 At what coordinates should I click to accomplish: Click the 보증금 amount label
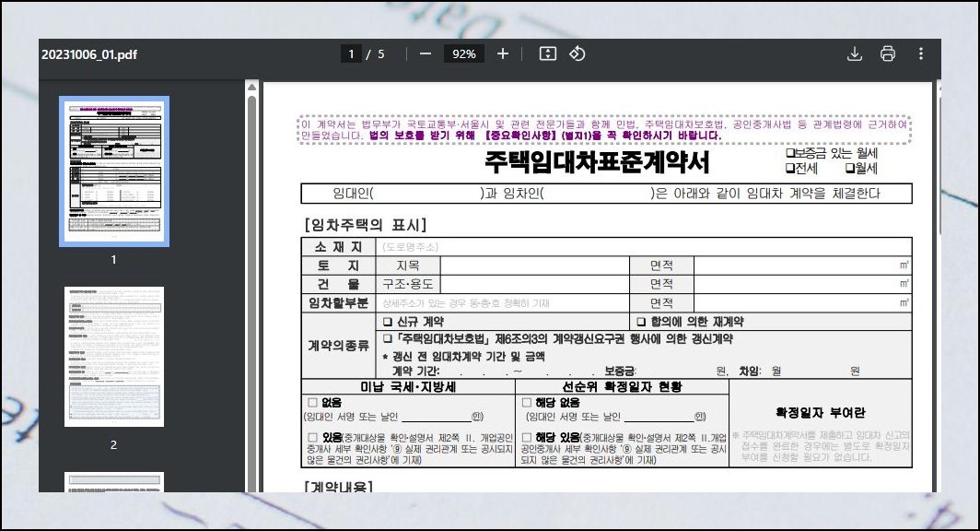tap(619, 371)
